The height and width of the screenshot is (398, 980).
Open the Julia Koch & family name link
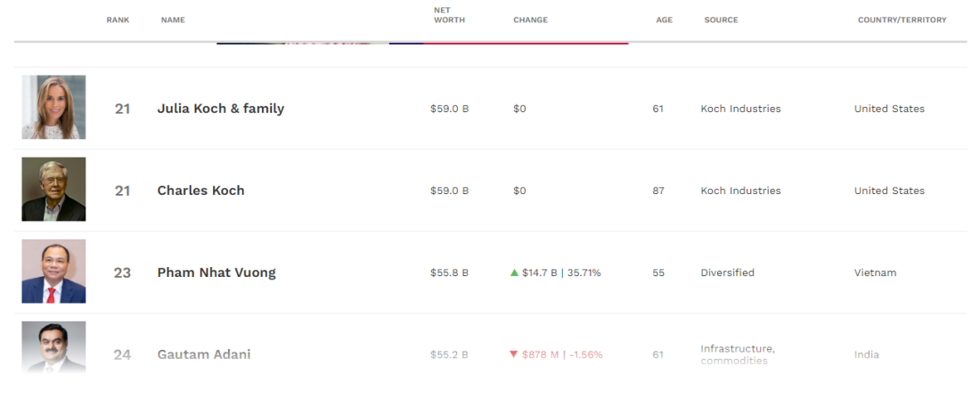(221, 109)
